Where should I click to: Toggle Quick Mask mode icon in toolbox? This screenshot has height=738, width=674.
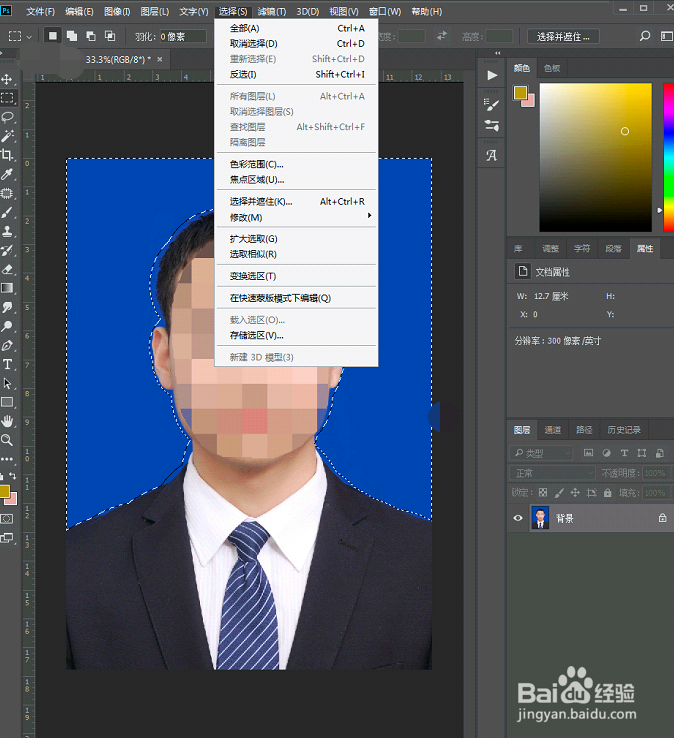(x=7, y=519)
